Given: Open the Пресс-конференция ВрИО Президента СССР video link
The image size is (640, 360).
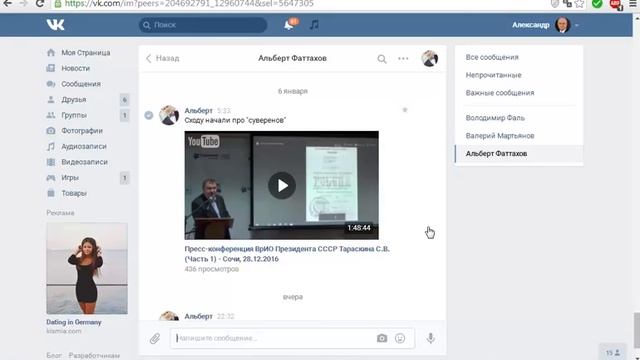Looking at the screenshot, I should click(287, 253).
